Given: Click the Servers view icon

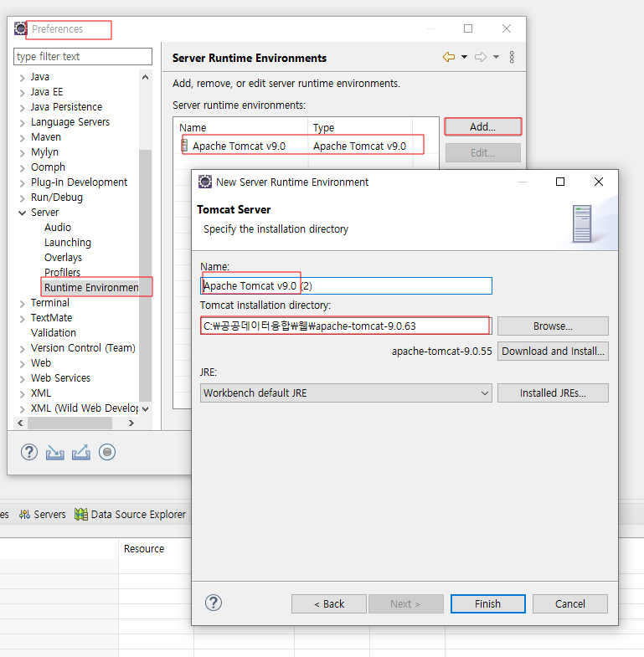Looking at the screenshot, I should [24, 514].
